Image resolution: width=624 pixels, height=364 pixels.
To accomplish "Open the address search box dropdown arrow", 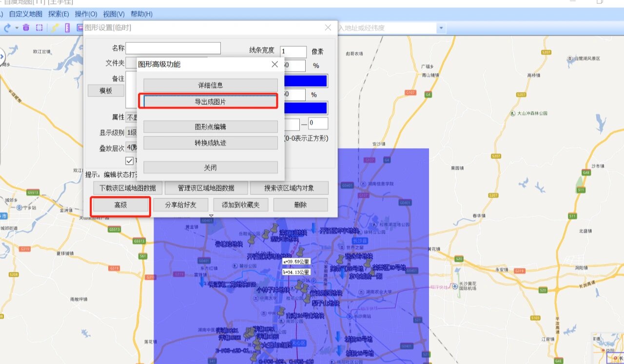I will 441,28.
